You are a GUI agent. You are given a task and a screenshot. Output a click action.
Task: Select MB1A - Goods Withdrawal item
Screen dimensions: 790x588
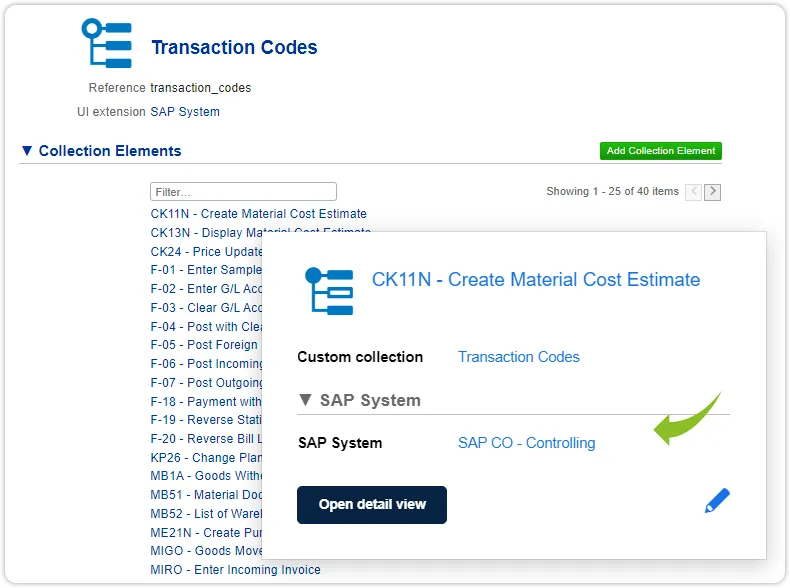pos(206,476)
